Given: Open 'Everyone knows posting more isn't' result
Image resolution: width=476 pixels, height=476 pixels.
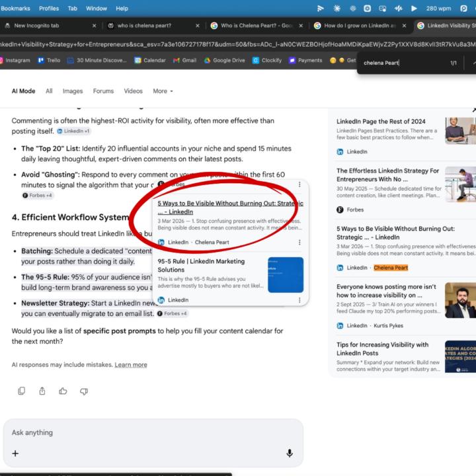Looking at the screenshot, I should tap(386, 291).
